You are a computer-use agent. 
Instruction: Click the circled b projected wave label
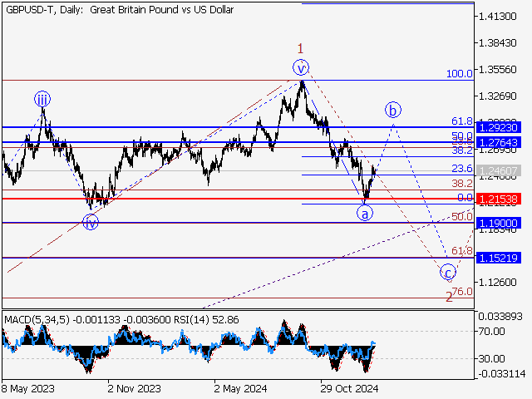pyautogui.click(x=393, y=110)
